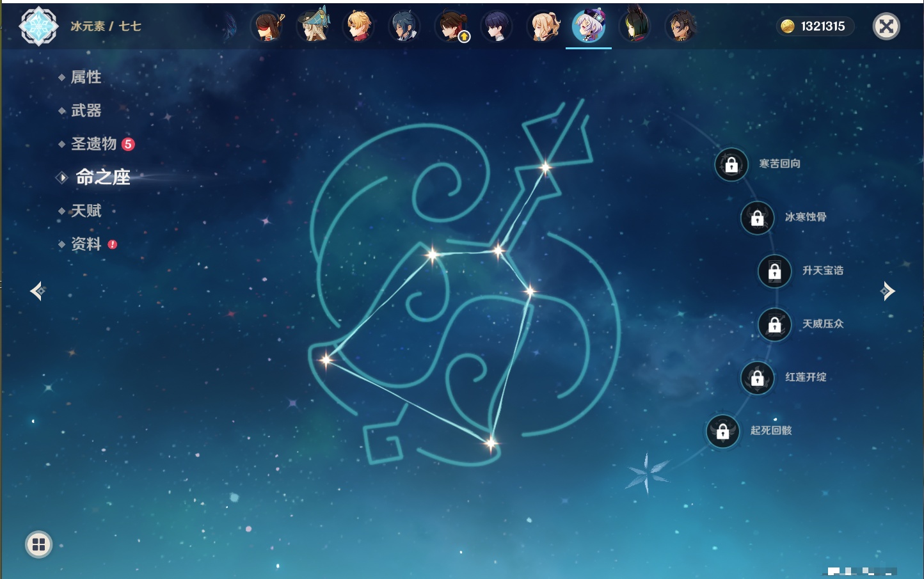Click the lock icon for 红莲开绽

758,377
